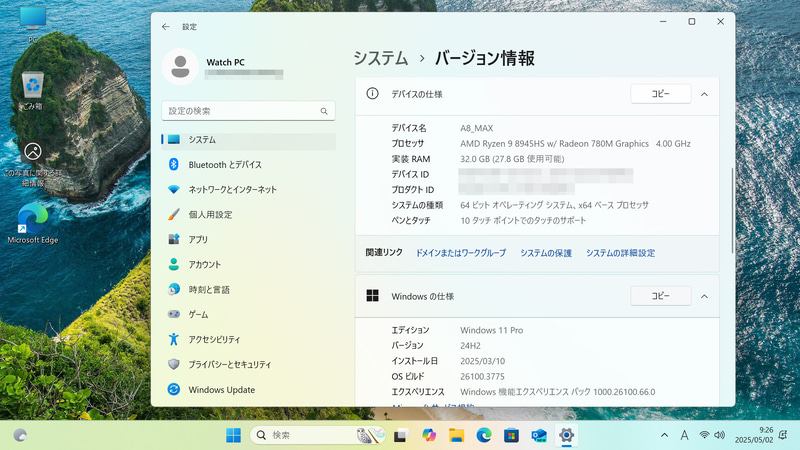Show hidden tray icons chevron

coord(664,435)
